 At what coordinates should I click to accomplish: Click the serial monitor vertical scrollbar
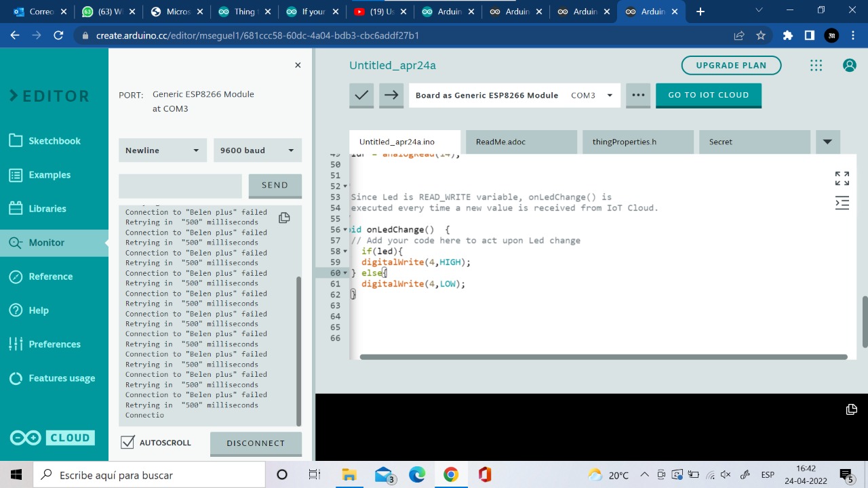tap(298, 350)
